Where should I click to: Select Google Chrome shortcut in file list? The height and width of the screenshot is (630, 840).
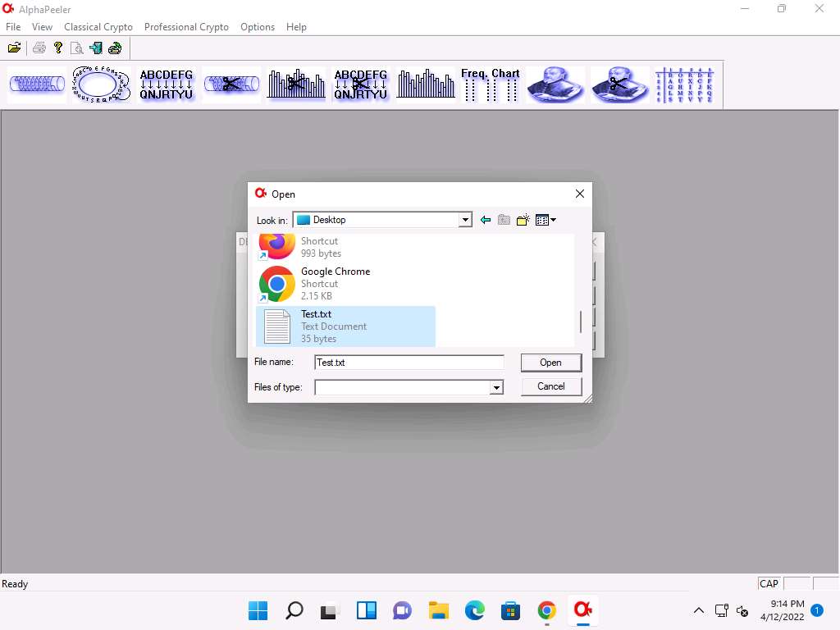tap(335, 283)
